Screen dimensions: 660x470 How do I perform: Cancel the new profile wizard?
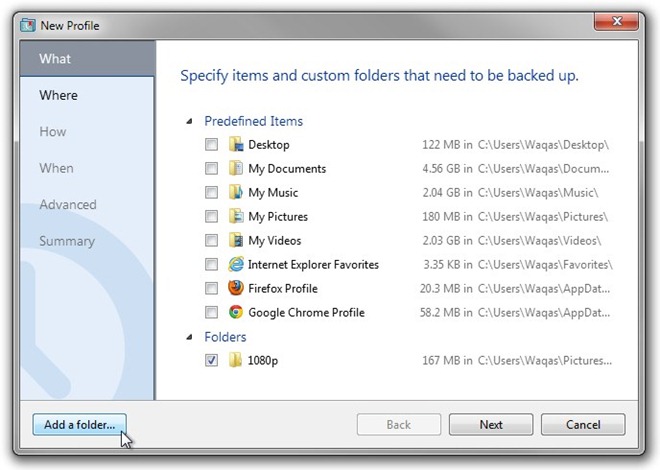coord(583,425)
